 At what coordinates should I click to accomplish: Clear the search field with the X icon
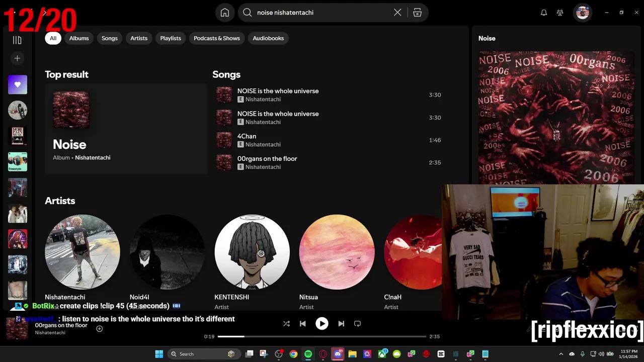click(x=397, y=13)
